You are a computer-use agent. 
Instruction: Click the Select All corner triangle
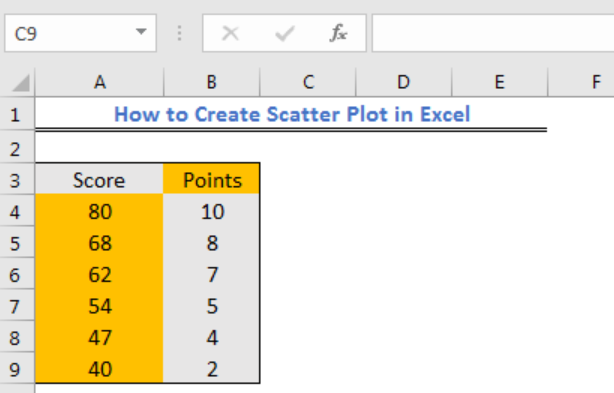20,83
